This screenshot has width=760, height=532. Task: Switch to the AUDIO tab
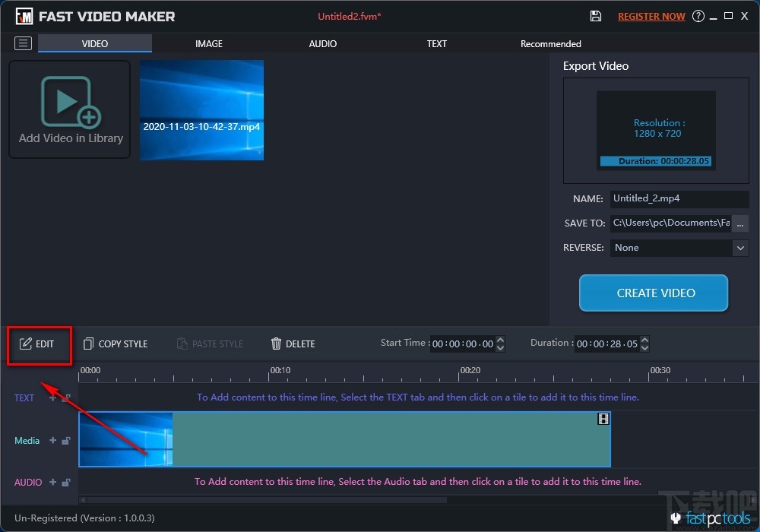[x=323, y=43]
